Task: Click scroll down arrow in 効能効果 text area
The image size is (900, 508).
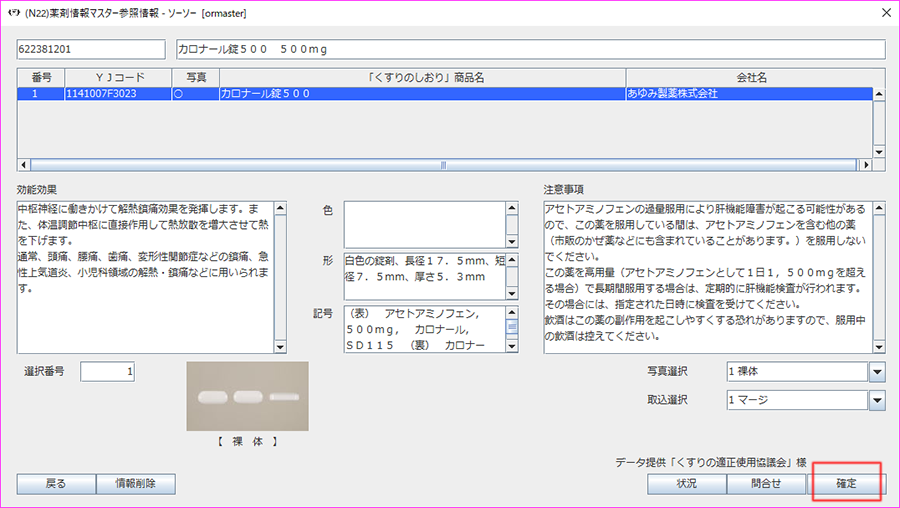Action: tap(280, 347)
